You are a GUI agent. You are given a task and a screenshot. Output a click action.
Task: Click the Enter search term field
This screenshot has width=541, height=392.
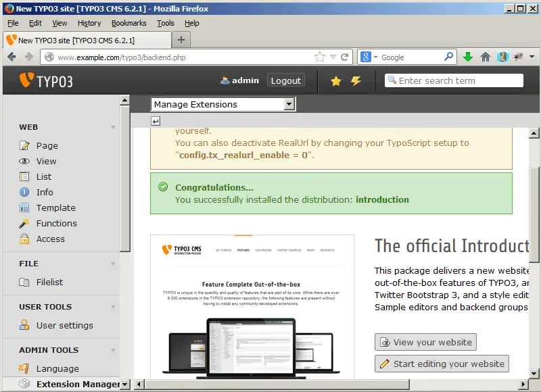pos(454,80)
